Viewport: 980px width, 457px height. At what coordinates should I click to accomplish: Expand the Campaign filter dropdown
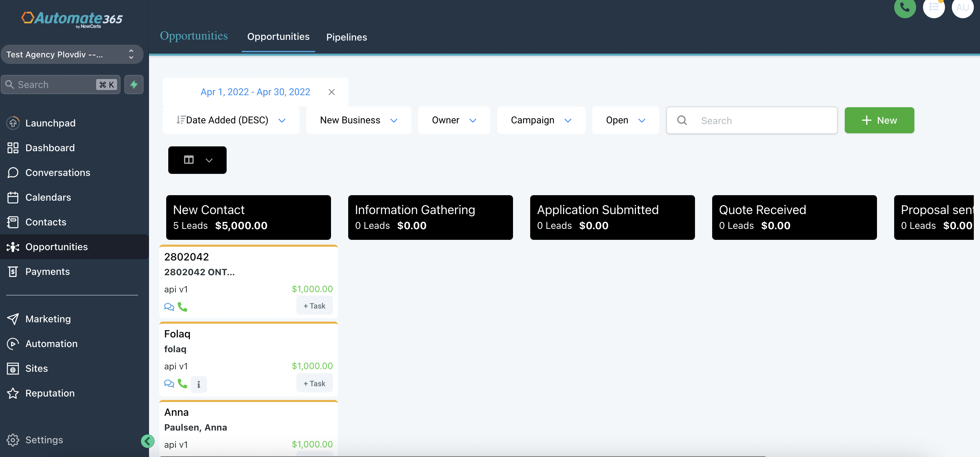tap(540, 120)
